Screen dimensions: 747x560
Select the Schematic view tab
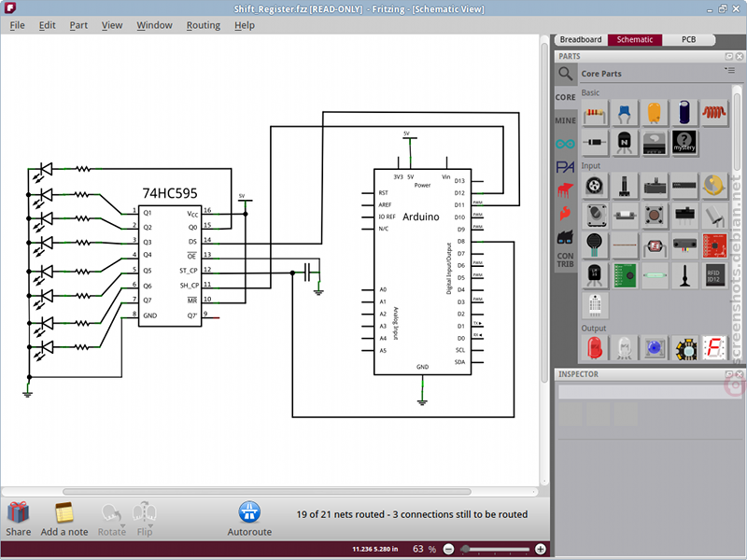pos(635,39)
